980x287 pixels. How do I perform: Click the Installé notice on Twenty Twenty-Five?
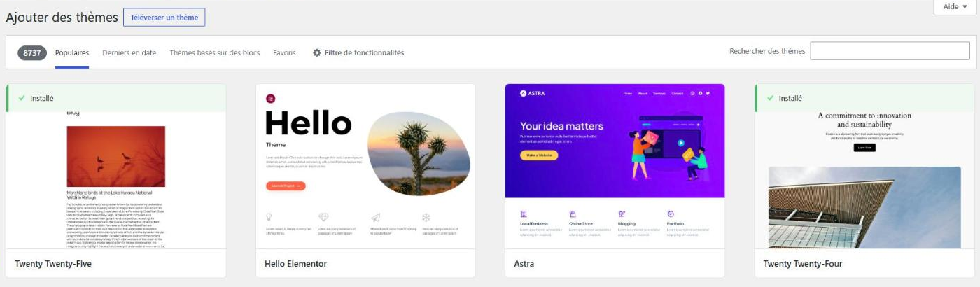pyautogui.click(x=116, y=98)
